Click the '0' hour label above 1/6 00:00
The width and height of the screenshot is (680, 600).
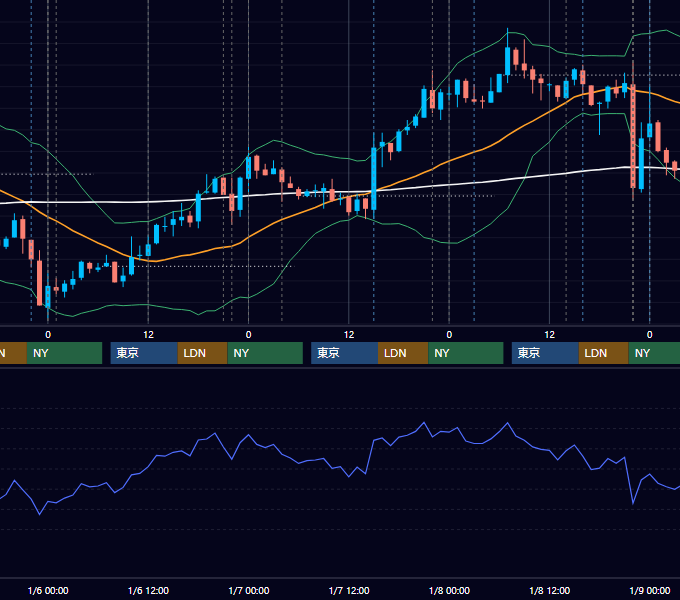48,335
